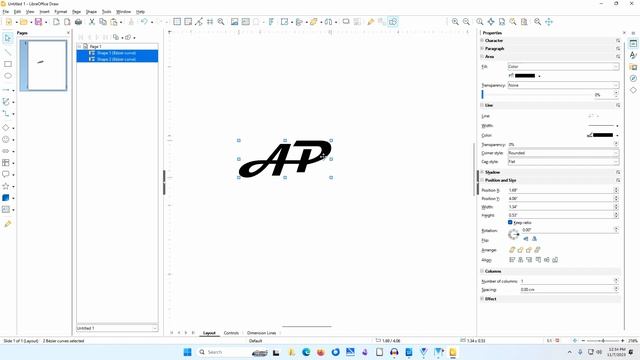Screen dimensions: 640x360
Task: Click the Print icon in toolbar
Action: 78,22
